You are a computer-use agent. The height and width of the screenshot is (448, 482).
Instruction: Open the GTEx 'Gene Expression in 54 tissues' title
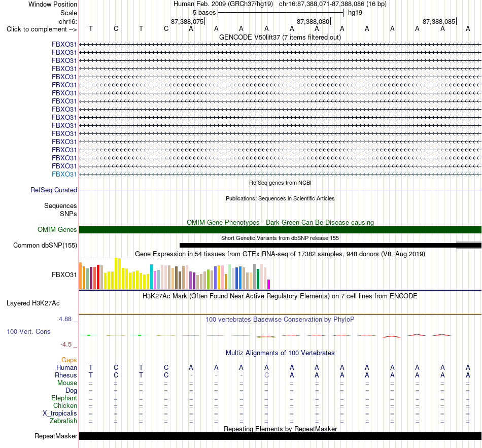(x=280, y=254)
